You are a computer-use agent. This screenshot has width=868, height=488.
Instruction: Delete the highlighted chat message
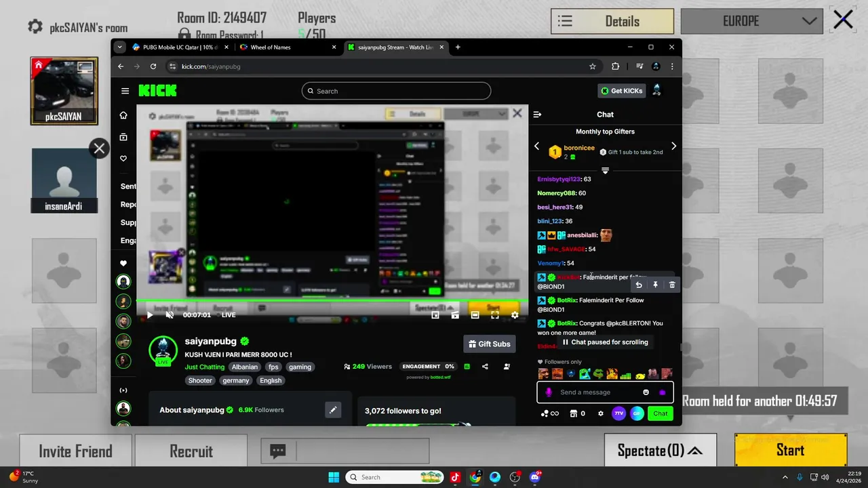click(672, 285)
